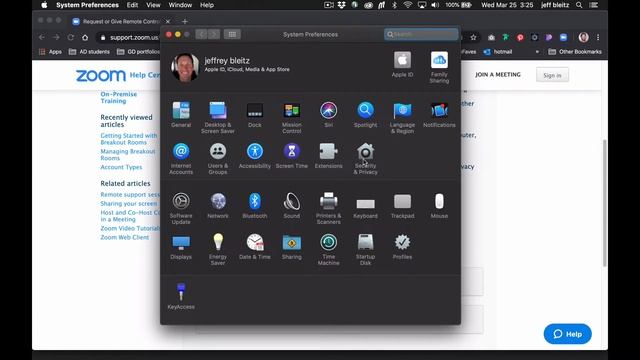Click Zoom logo in browser page

click(100, 76)
